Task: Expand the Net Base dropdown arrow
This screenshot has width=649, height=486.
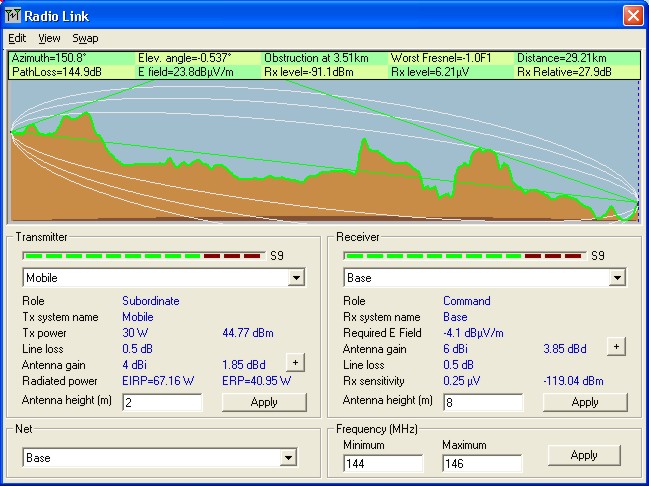Action: [x=288, y=457]
